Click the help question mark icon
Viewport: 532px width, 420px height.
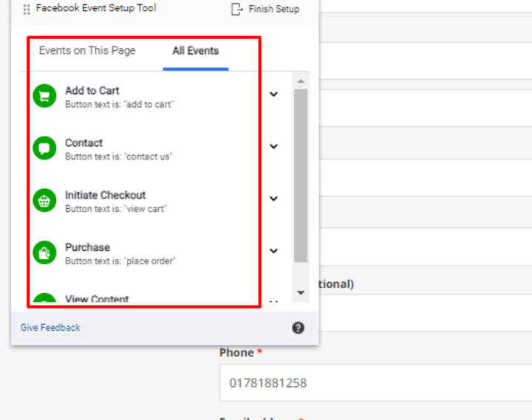pyautogui.click(x=299, y=328)
